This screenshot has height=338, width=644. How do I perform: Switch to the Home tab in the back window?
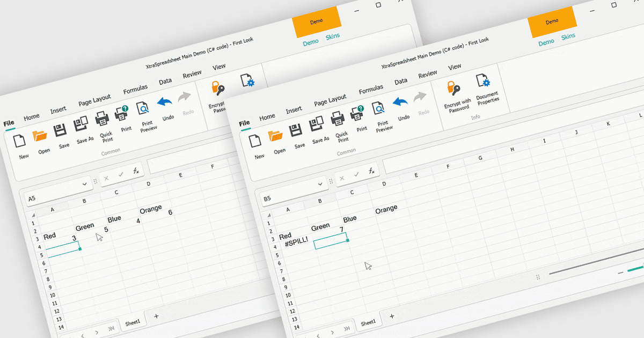[x=31, y=116]
